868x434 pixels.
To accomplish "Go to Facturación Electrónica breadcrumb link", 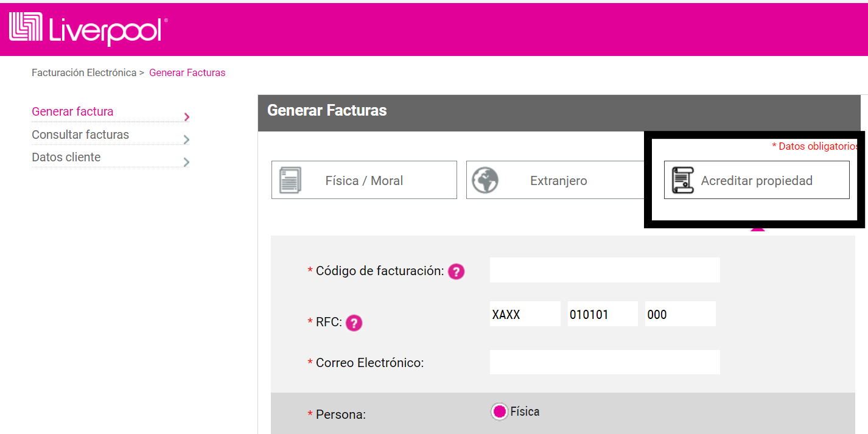I will point(84,72).
